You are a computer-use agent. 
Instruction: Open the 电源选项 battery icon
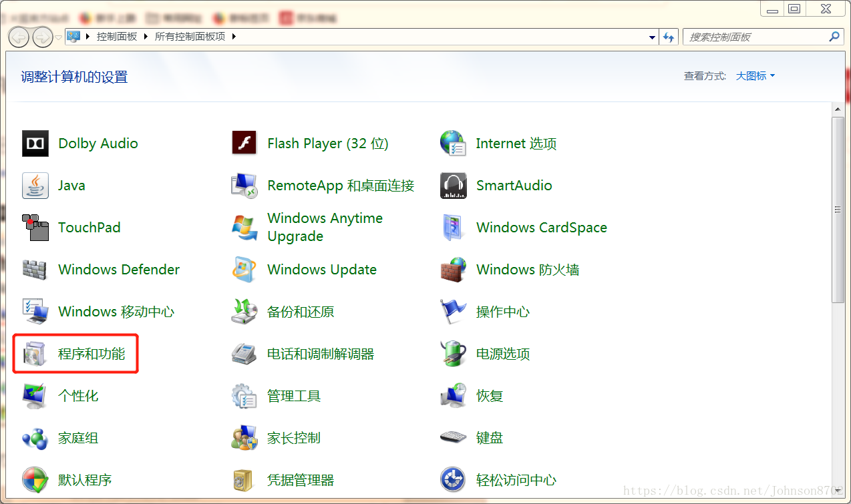click(453, 354)
